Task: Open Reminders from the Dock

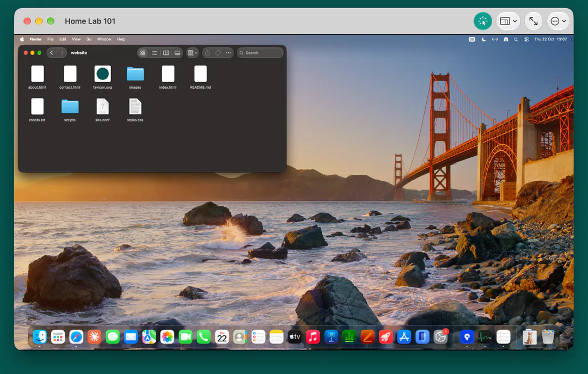Action: pos(258,337)
